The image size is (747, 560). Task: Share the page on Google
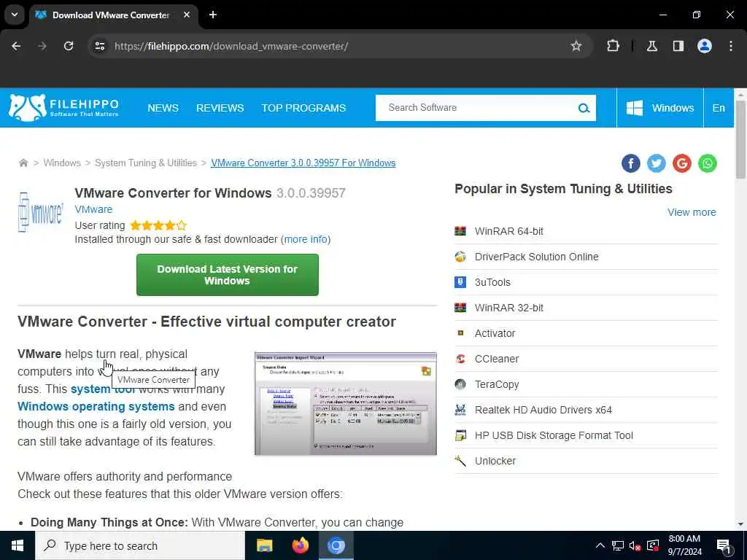(x=682, y=163)
